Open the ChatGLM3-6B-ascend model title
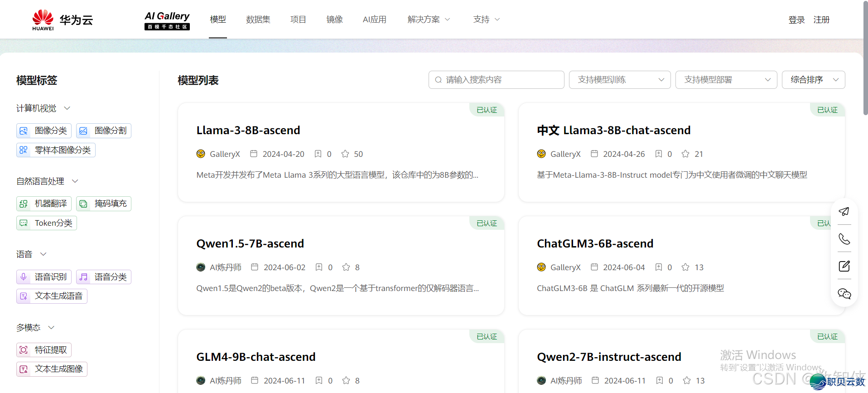The width and height of the screenshot is (868, 393). coord(595,243)
